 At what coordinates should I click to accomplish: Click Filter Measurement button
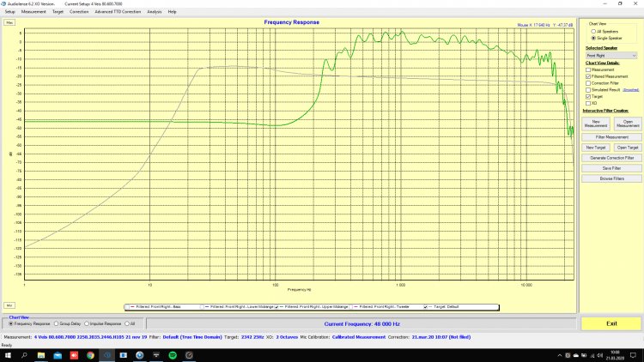pyautogui.click(x=611, y=137)
